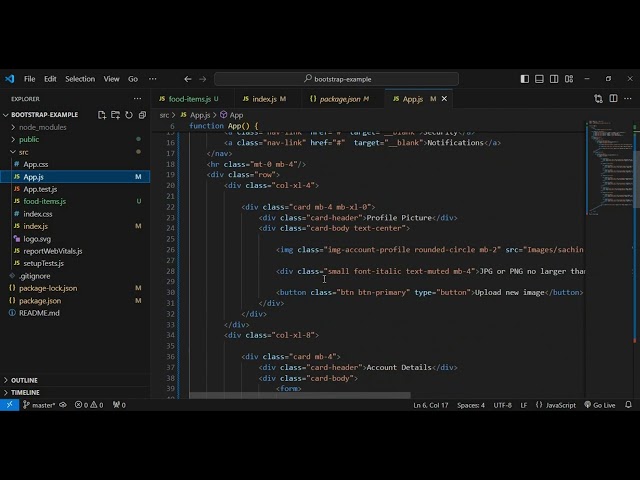Toggle the secondary side bar layout icon
Image resolution: width=640 pixels, height=480 pixels.
pos(554,79)
